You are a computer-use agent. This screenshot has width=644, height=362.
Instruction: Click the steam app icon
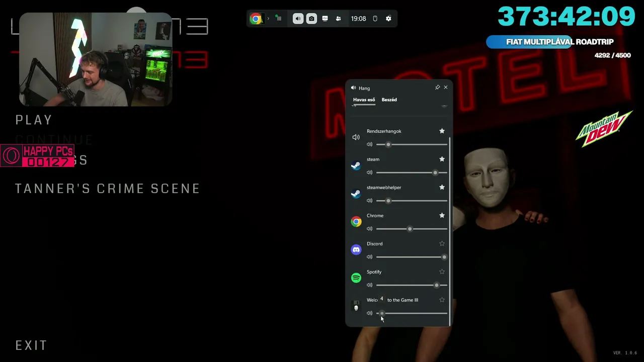356,165
